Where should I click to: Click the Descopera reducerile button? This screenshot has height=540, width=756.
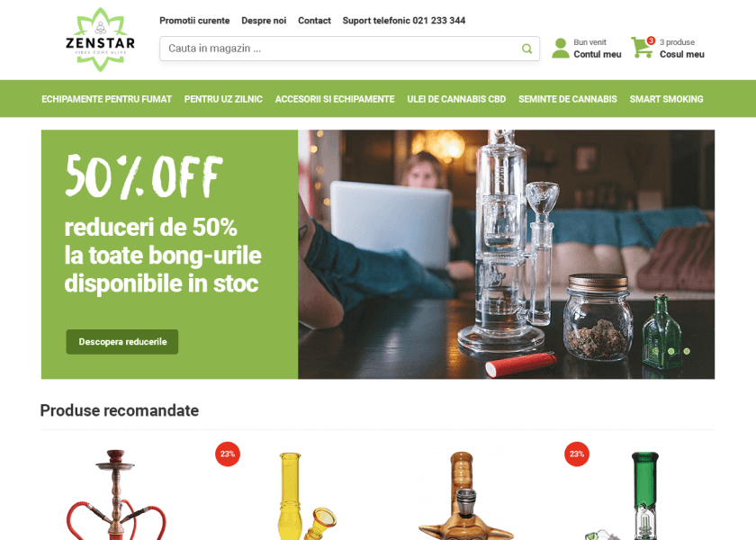coord(122,342)
